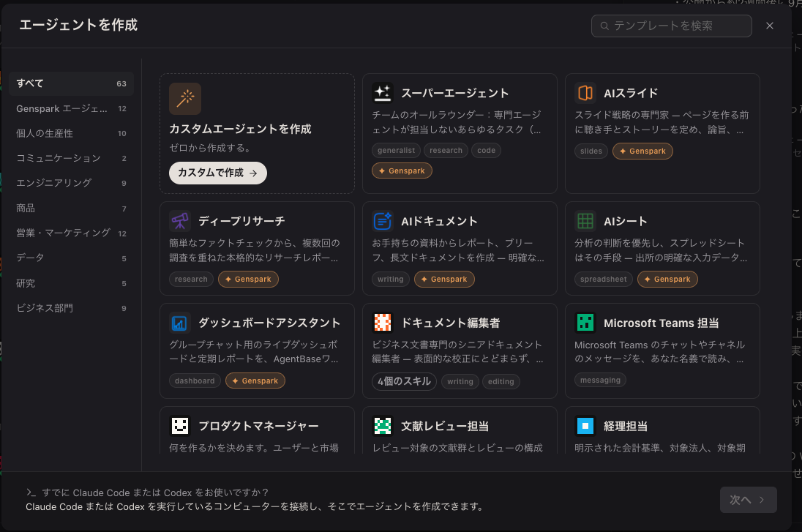Click the generalist tag
This screenshot has width=802, height=532.
(x=396, y=151)
